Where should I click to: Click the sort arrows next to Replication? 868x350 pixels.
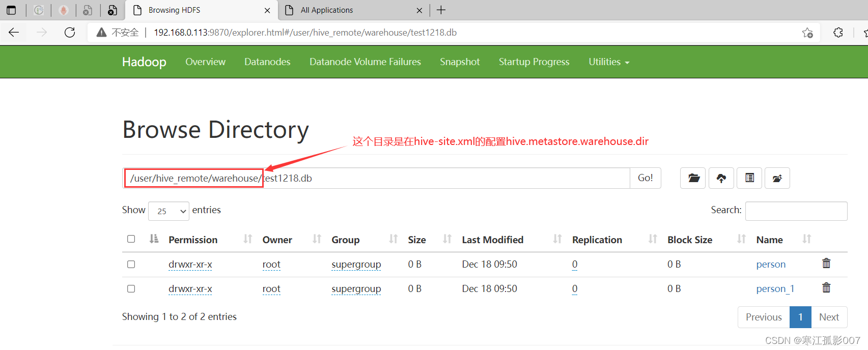tap(653, 239)
